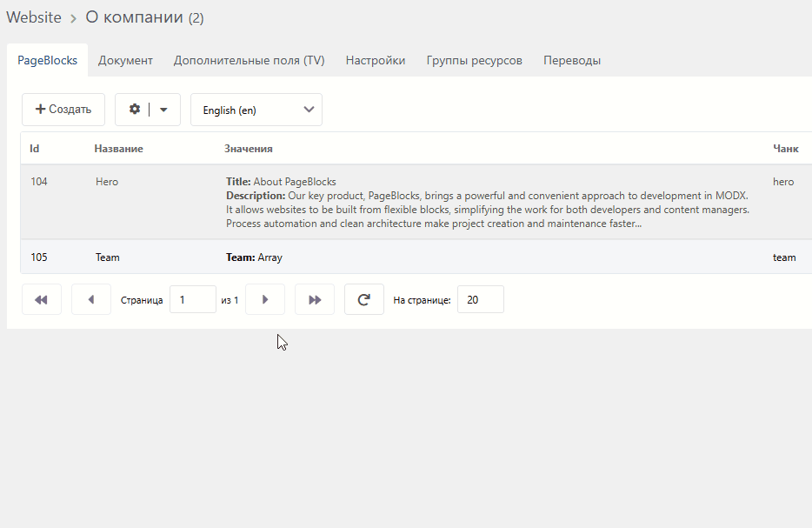The width and height of the screenshot is (812, 528).
Task: Go to next page arrow
Action: (265, 299)
